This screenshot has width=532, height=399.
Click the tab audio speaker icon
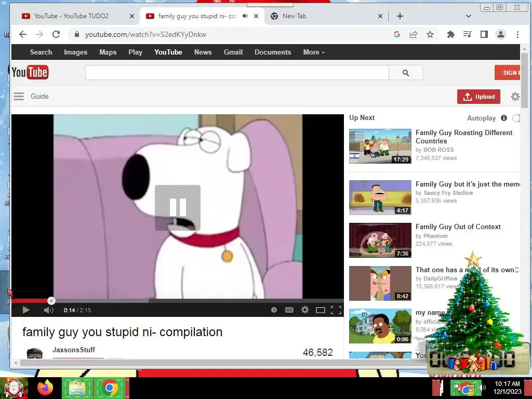[245, 16]
